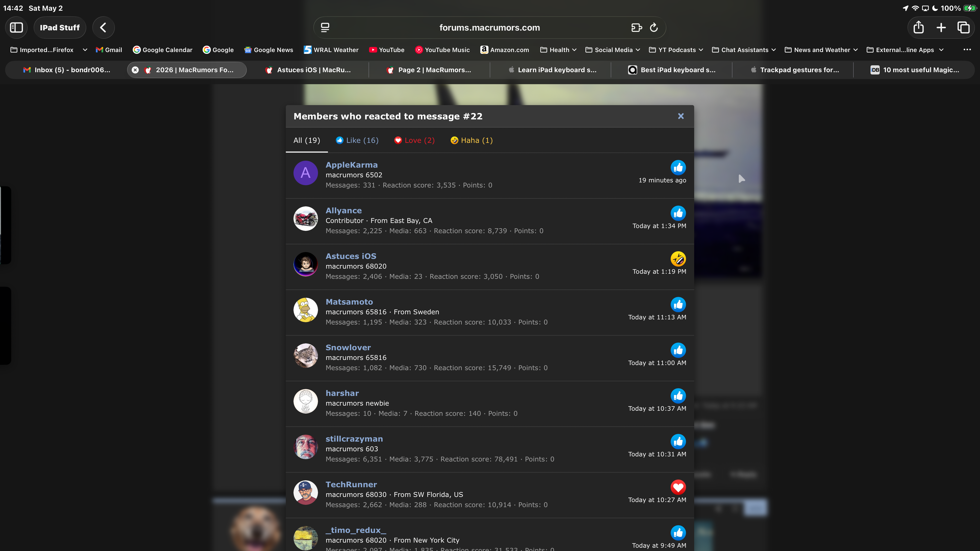Screen dimensions: 980x551
Task: Click Allyance's motorcycle avatar
Action: coord(305,218)
